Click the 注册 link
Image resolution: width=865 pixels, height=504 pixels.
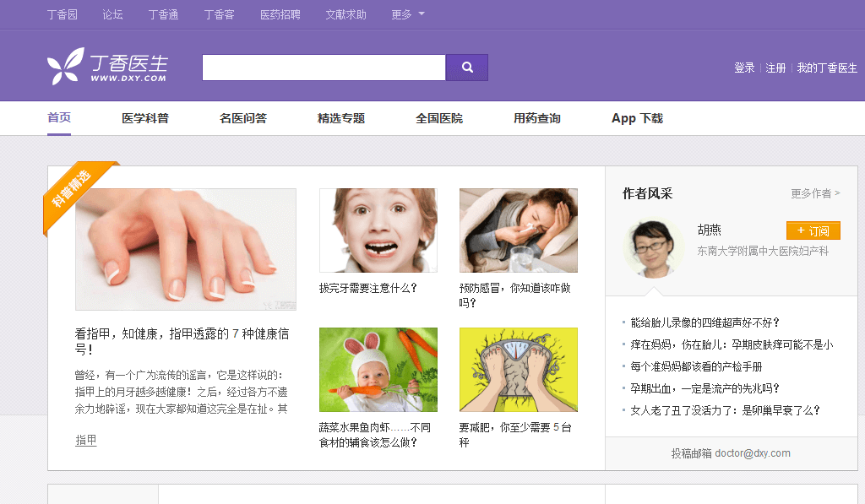775,68
